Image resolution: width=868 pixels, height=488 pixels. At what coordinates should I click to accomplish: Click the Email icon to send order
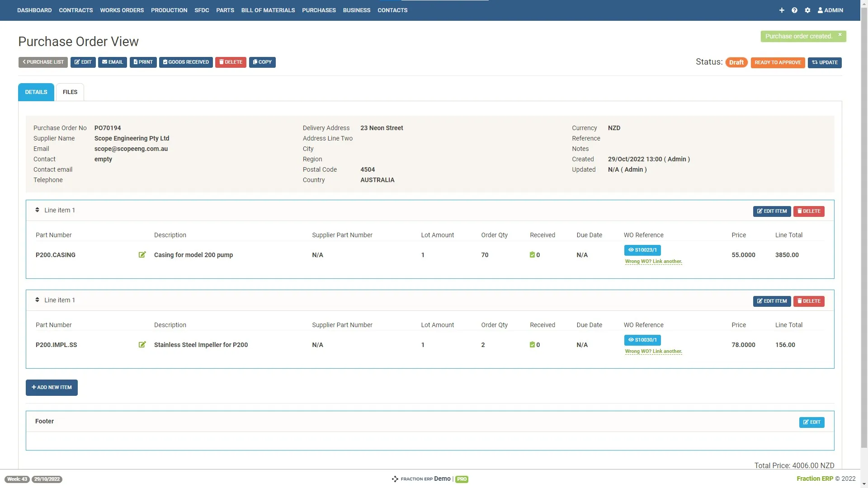pyautogui.click(x=112, y=62)
